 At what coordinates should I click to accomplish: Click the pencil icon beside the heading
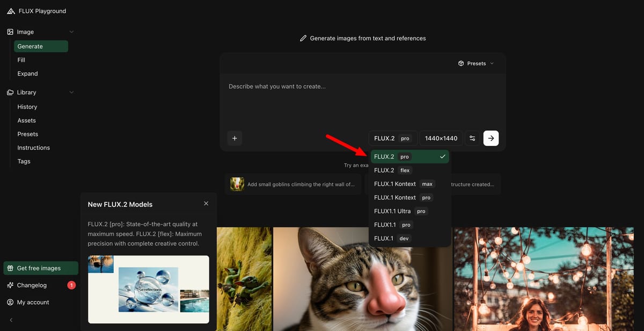coord(303,38)
